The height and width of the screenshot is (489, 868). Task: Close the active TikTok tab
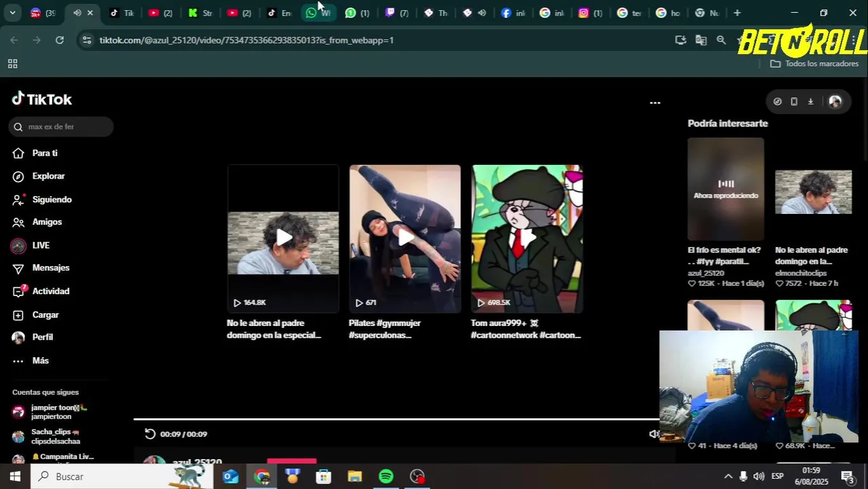pyautogui.click(x=90, y=13)
